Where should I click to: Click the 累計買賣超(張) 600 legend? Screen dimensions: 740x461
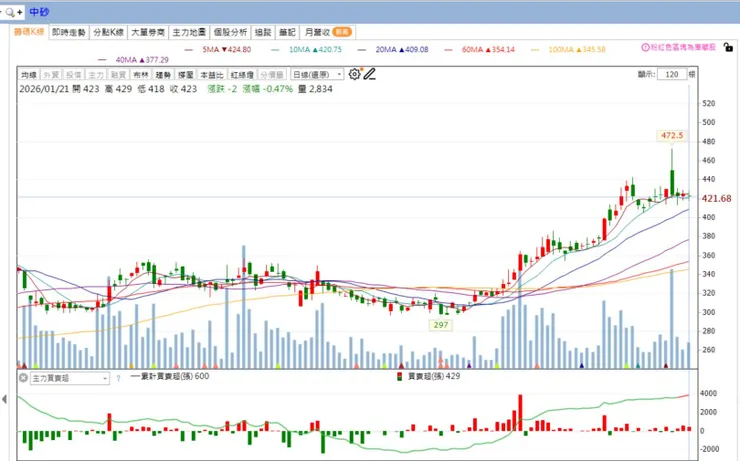(x=170, y=376)
